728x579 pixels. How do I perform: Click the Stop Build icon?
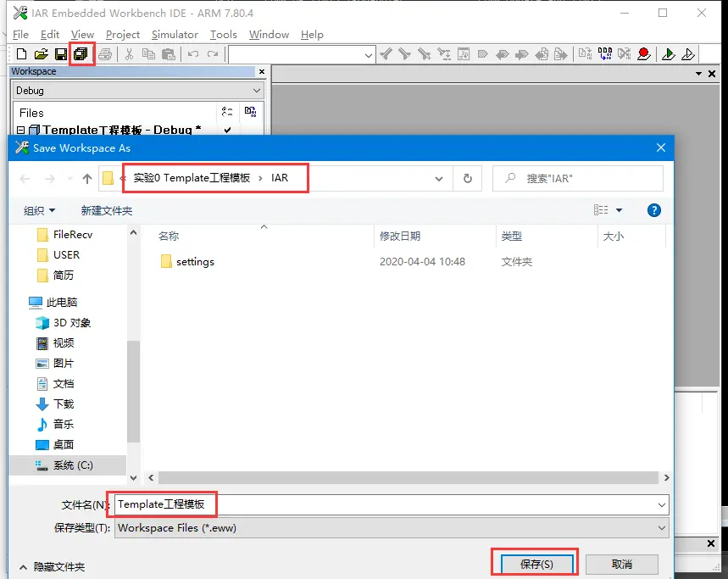point(625,54)
